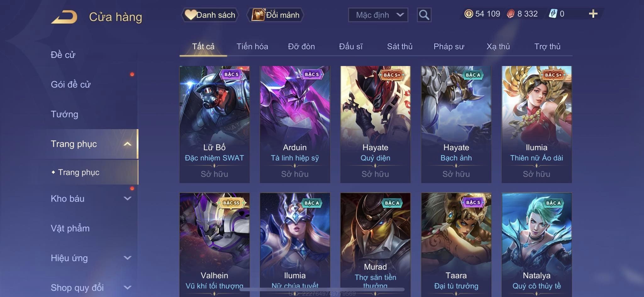The width and height of the screenshot is (644, 297).
Task: Switch to the Pháp sư tab
Action: tap(449, 46)
